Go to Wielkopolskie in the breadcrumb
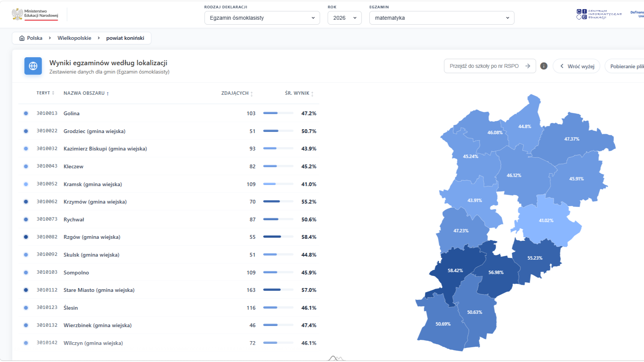The image size is (644, 362). coord(74,38)
